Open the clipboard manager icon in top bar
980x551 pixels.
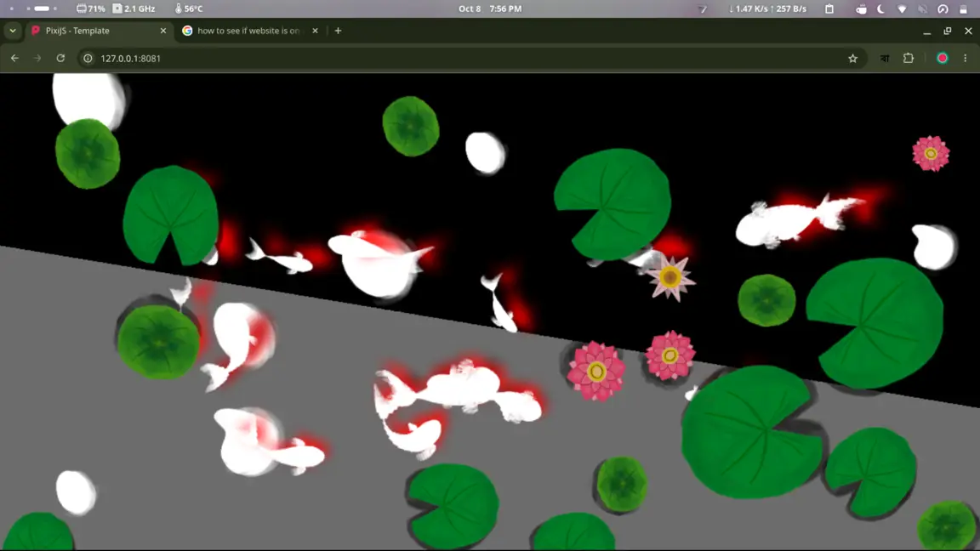point(829,9)
